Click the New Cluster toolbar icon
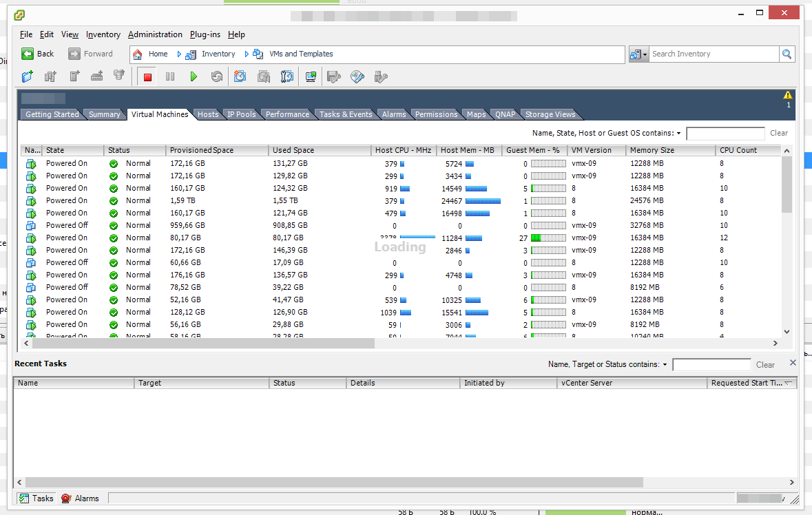Screen dimensions: 812x515 tap(50, 76)
